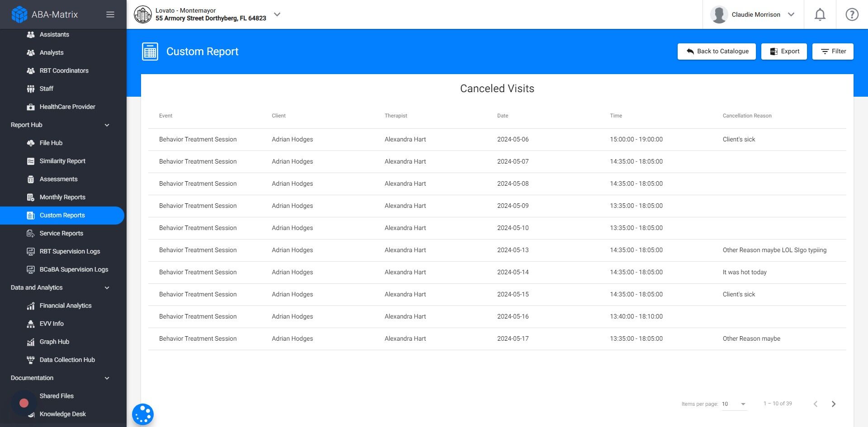The width and height of the screenshot is (868, 427).
Task: Click the Therapist column header
Action: [x=396, y=116]
